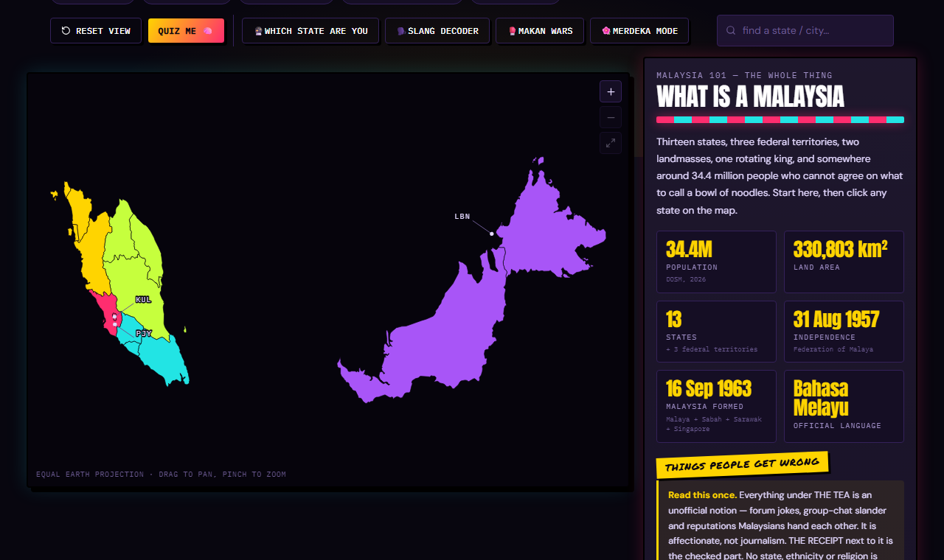
Task: Click the What Is A Malaysia title
Action: coord(750,97)
